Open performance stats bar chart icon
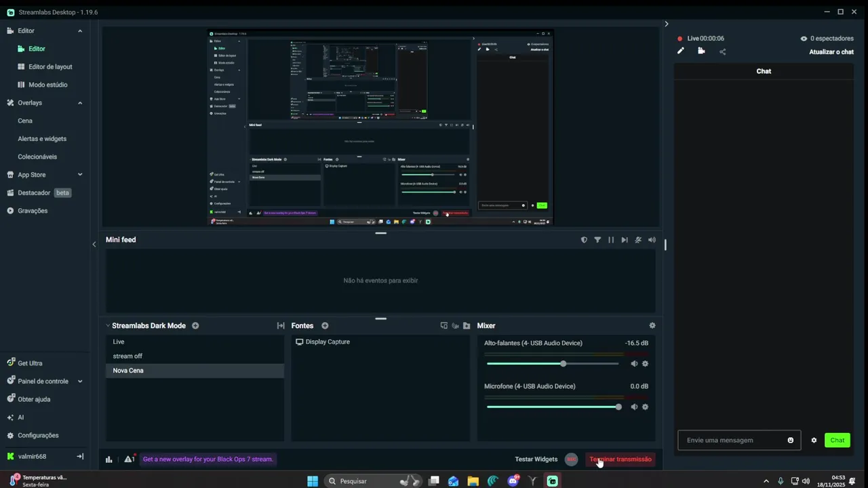Screen dimensions: 868x488 (x=109, y=460)
